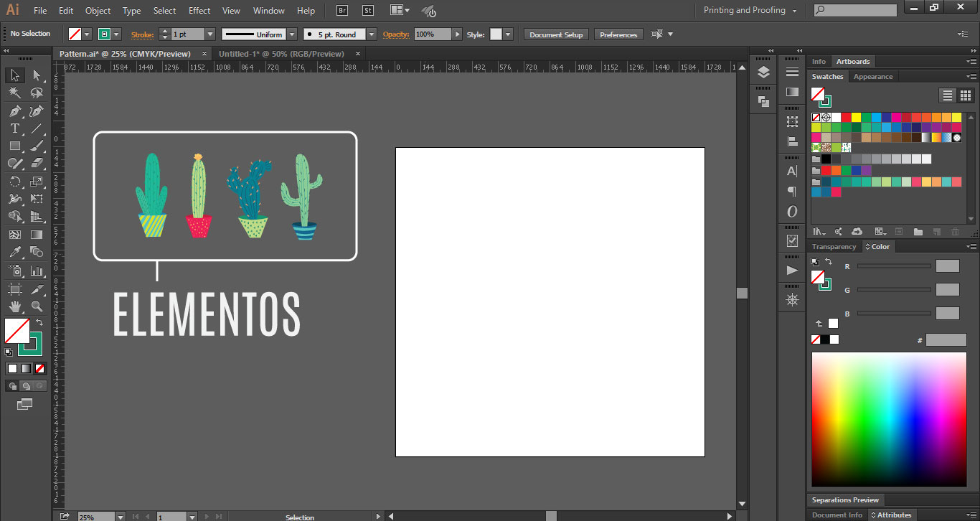Open the Window menu

tap(269, 11)
